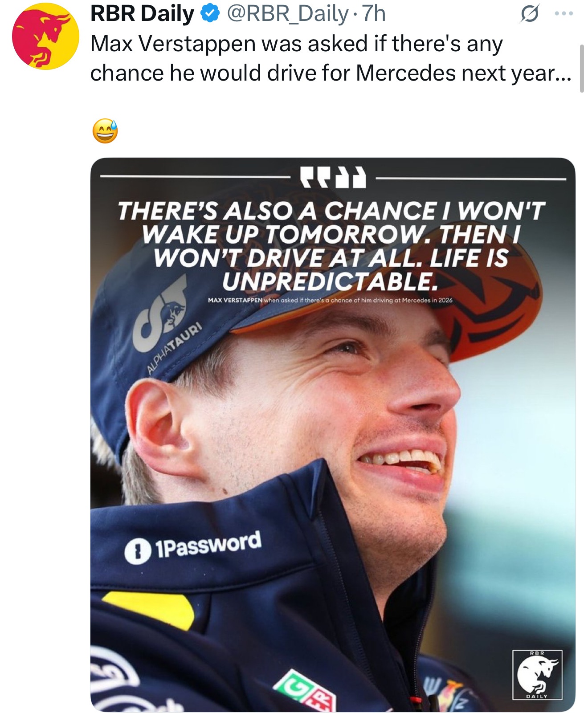Open the @RBR_Daily handle link
Screen dimensions: 588x717
(287, 14)
